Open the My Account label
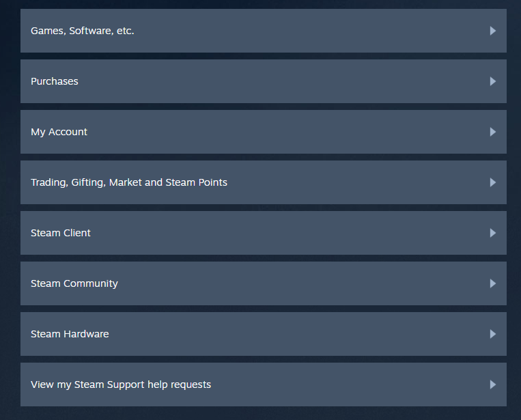 tap(59, 132)
